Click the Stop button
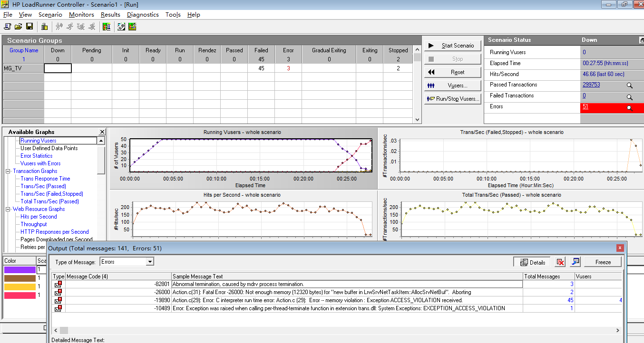 pyautogui.click(x=452, y=59)
